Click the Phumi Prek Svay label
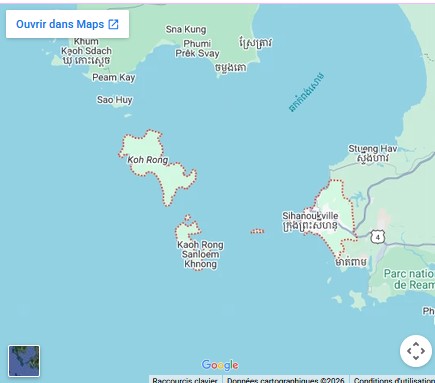 [x=197, y=49]
